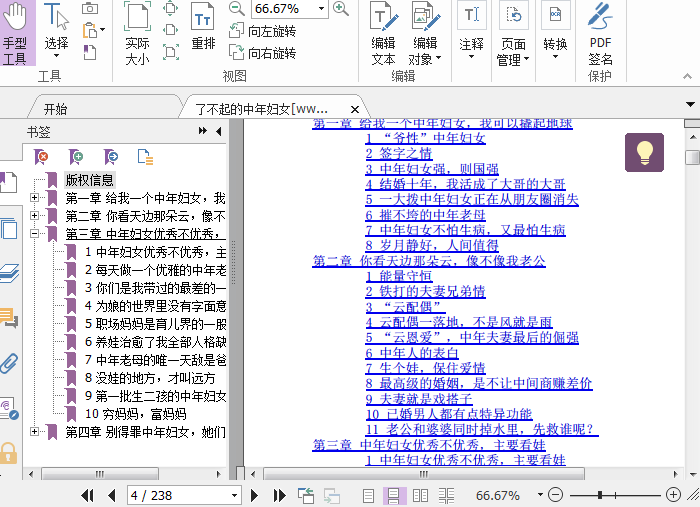Image resolution: width=700 pixels, height=507 pixels.
Task: Collapse the 第三章 bookmark node
Action: [34, 233]
